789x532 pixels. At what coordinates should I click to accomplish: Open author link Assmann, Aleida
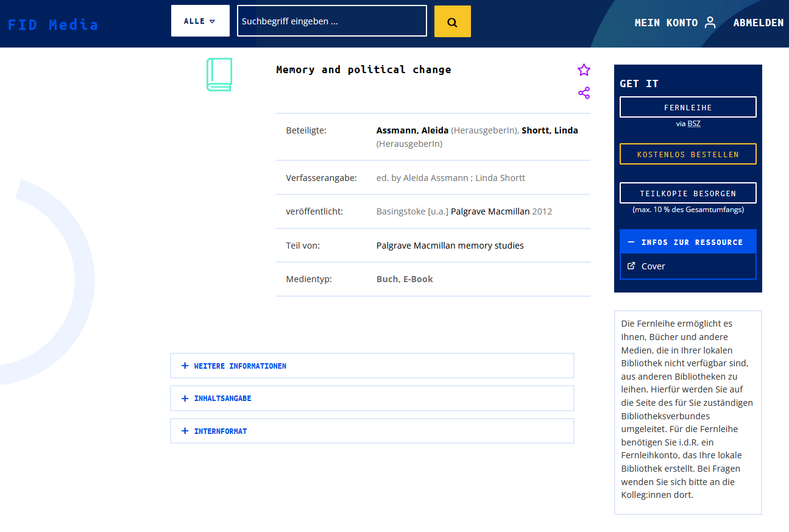click(412, 130)
